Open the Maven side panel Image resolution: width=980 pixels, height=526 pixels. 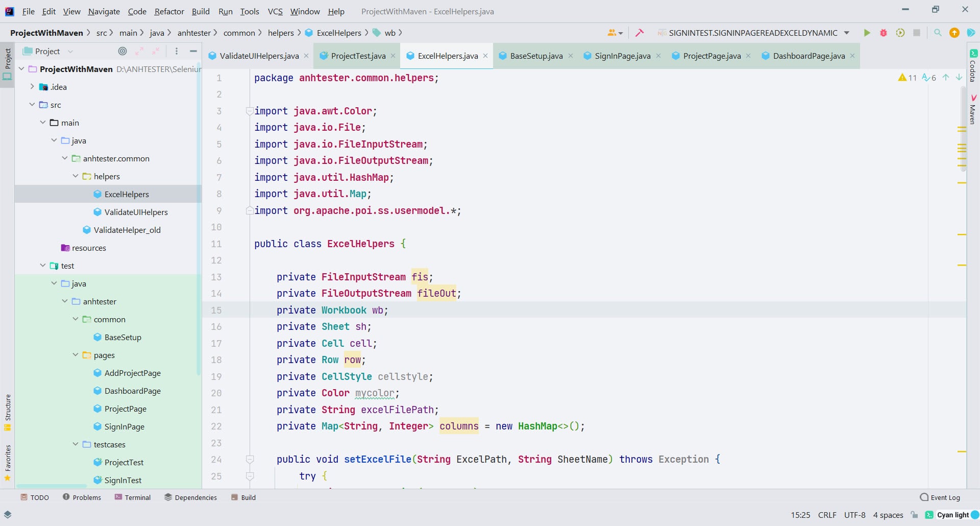coord(973,109)
